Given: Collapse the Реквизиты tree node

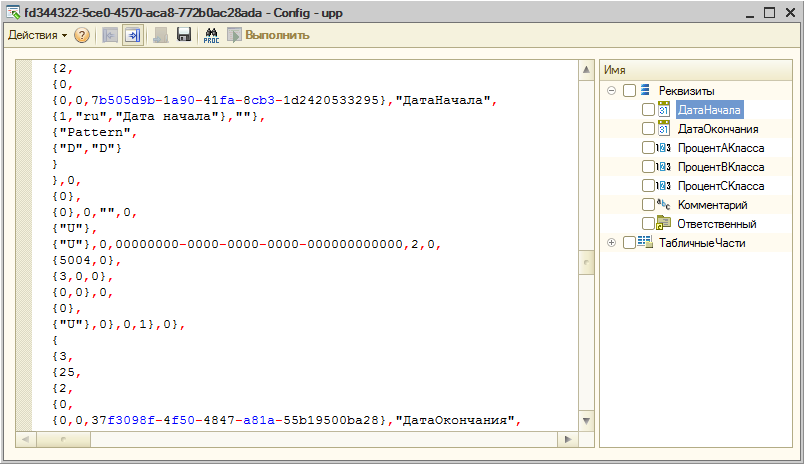Looking at the screenshot, I should coord(611,91).
